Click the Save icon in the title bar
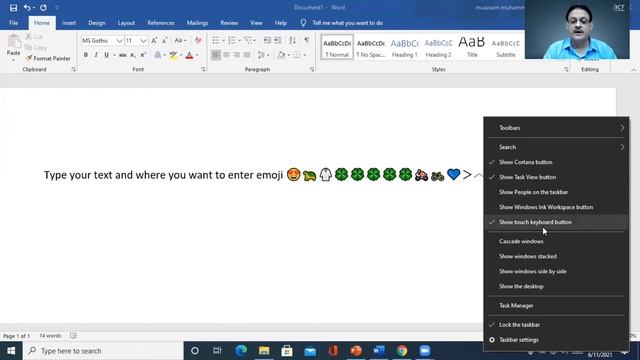Viewport: 640px width, 360px height. (x=13, y=8)
